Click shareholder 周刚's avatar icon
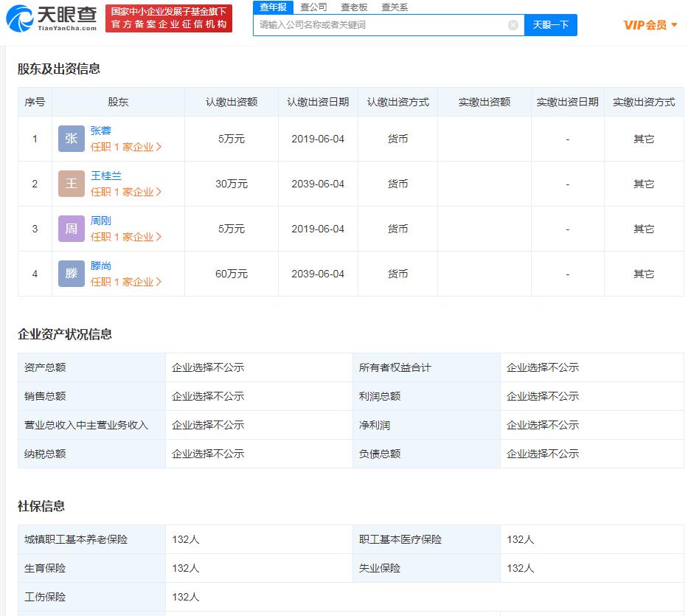Screen dimensions: 688x616 pos(71,229)
